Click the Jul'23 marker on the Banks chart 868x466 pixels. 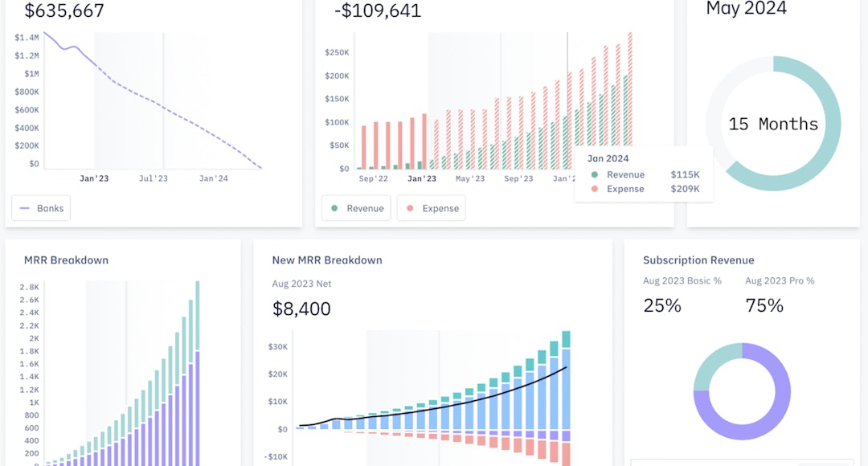[x=154, y=178]
